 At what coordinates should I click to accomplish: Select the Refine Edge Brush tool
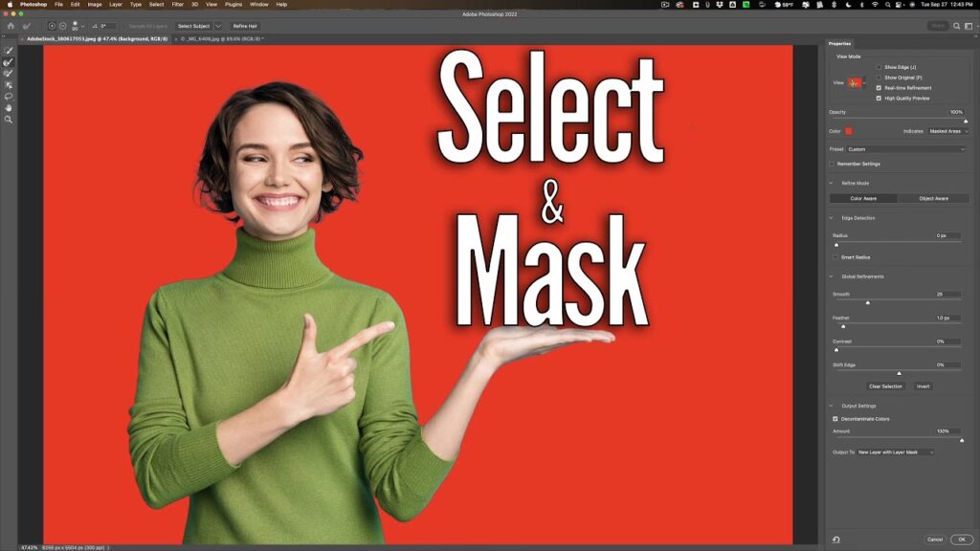9,62
